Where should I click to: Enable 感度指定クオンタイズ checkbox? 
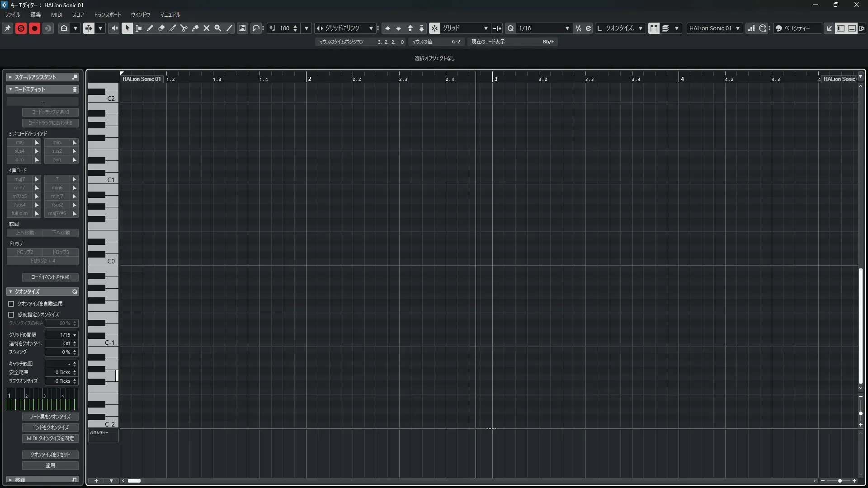coord(11,314)
